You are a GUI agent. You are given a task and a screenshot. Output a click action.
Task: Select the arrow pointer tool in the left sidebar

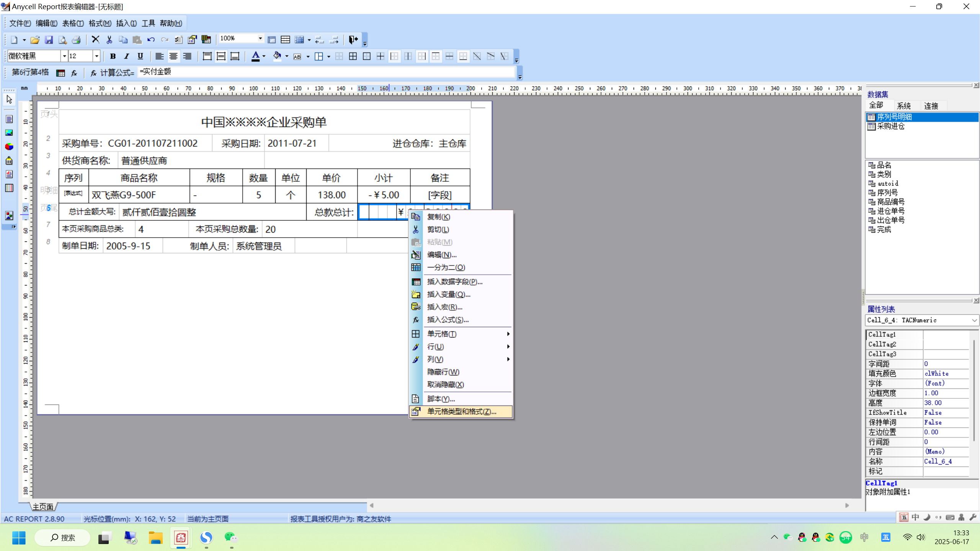coord(9,99)
